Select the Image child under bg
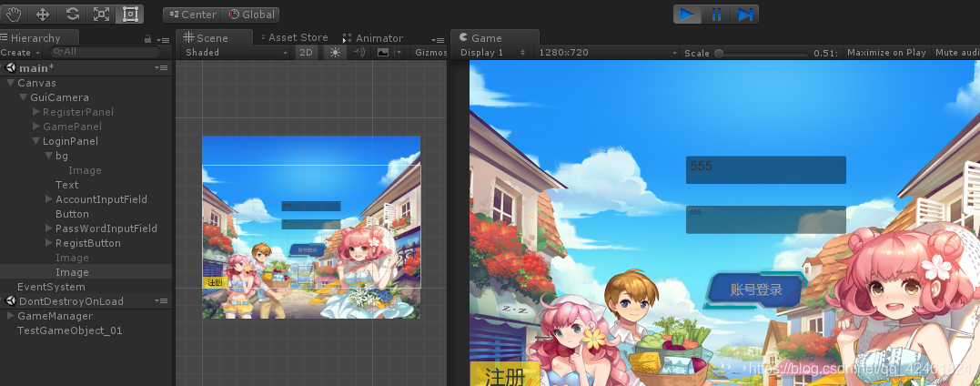The height and width of the screenshot is (386, 980). coord(85,170)
